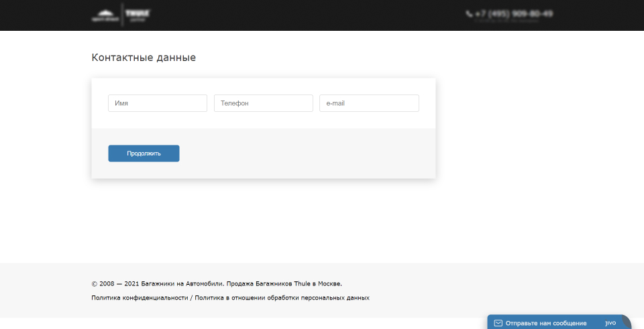Screen dimensions: 644x329
Task: Click the vertical divider between header logos
Action: 123,15
